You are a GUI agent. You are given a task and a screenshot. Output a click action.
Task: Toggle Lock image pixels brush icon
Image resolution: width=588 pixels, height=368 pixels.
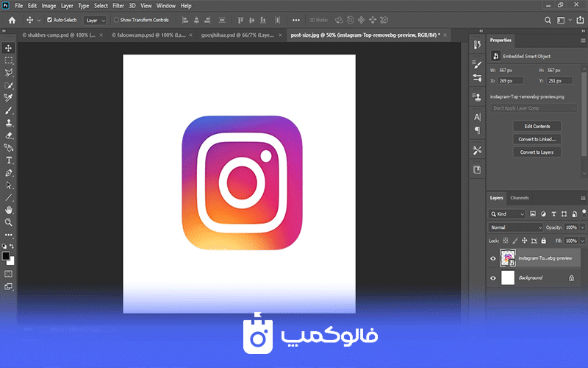[x=515, y=241]
